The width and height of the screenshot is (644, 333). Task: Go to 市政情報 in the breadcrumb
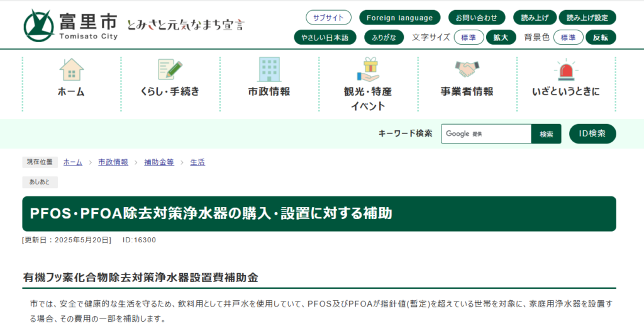click(x=113, y=162)
